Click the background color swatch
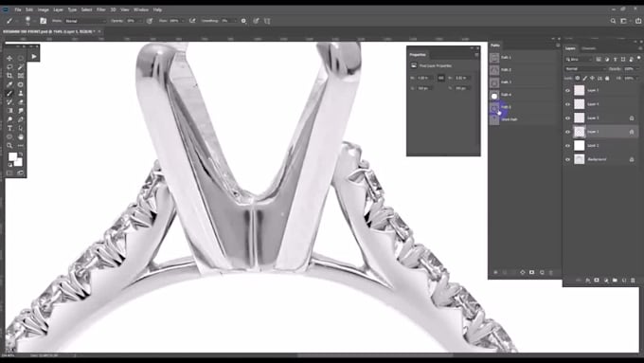644x363 pixels. (19, 162)
